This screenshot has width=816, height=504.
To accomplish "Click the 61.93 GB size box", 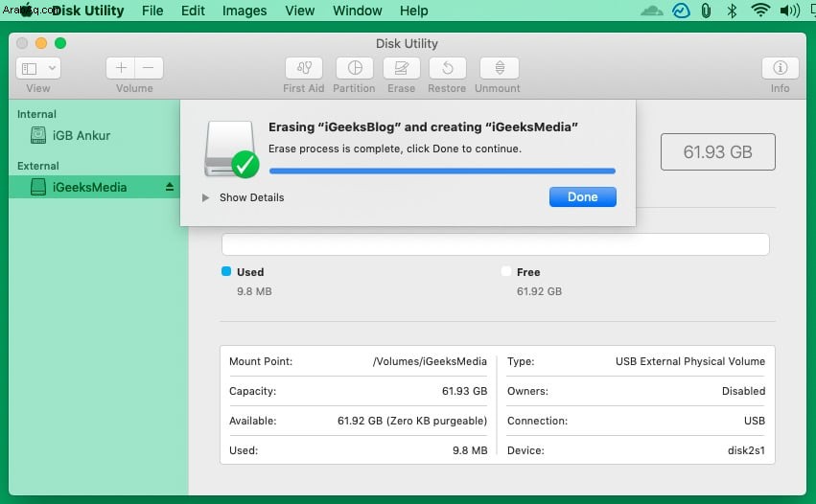I will (x=717, y=152).
